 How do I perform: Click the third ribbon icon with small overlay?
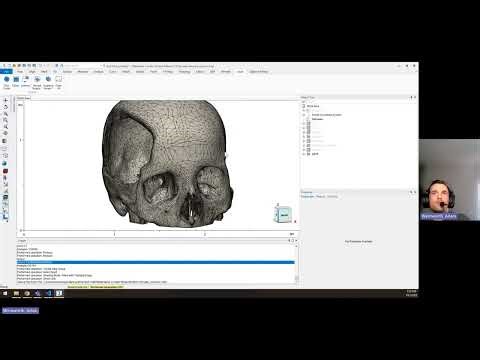click(26, 79)
